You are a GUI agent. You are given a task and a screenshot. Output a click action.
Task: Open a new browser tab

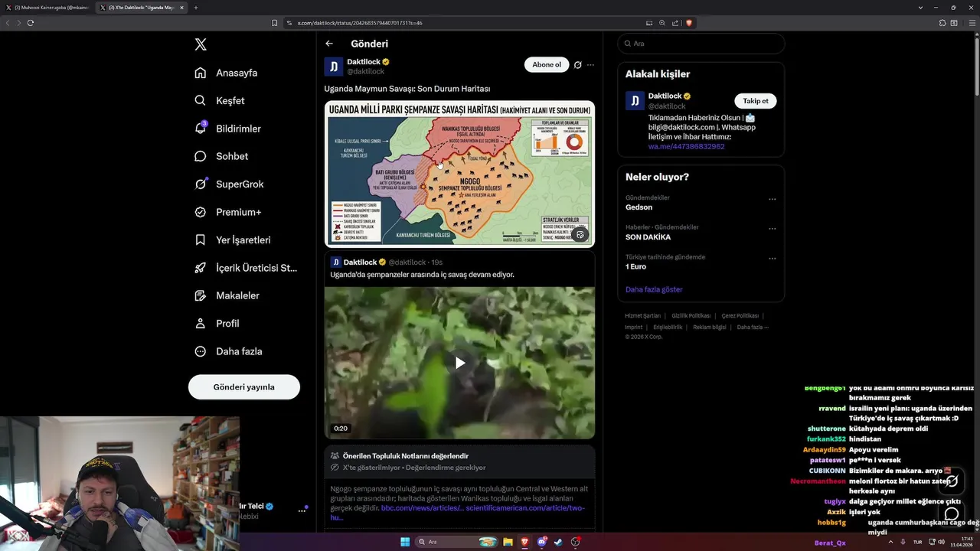[196, 8]
